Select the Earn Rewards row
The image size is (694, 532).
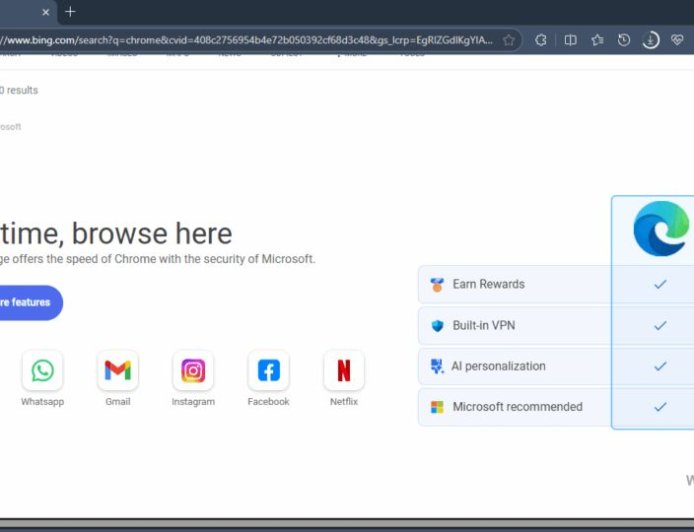tap(556, 284)
